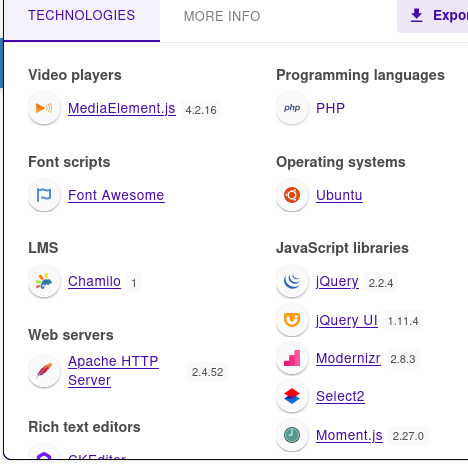
Task: Click Apache version 2.4.52 badge
Action: (207, 372)
